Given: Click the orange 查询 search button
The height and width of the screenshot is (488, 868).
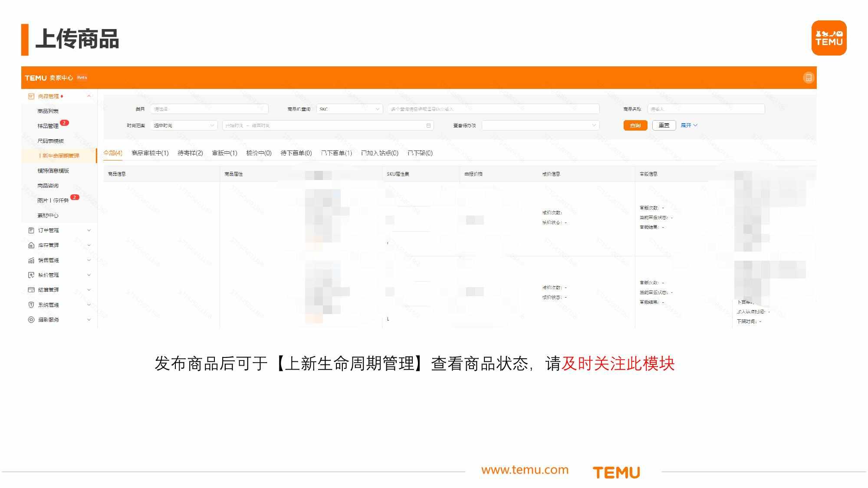Looking at the screenshot, I should tap(635, 125).
